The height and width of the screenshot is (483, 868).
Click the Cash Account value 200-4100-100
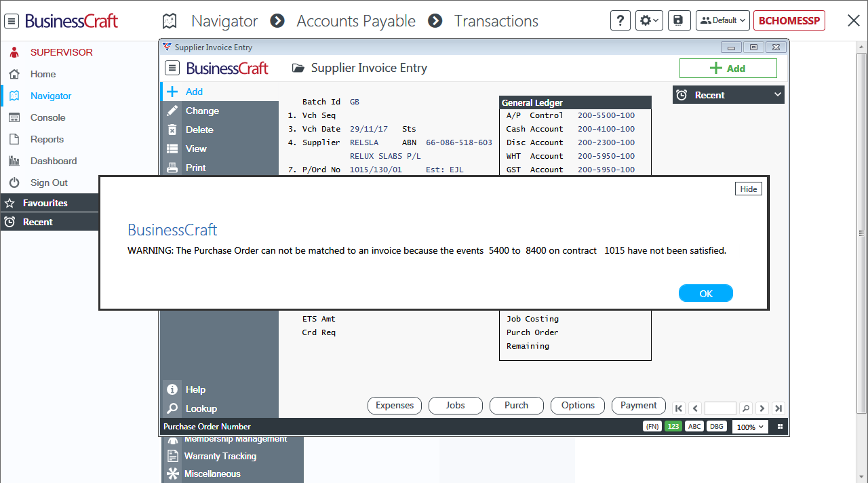(x=606, y=129)
